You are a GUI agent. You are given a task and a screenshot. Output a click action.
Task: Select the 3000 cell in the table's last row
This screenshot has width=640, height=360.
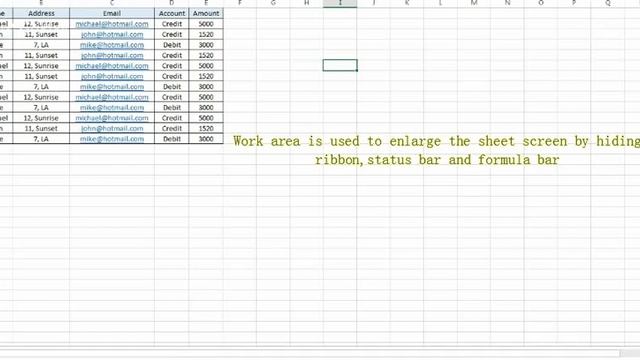coord(206,139)
